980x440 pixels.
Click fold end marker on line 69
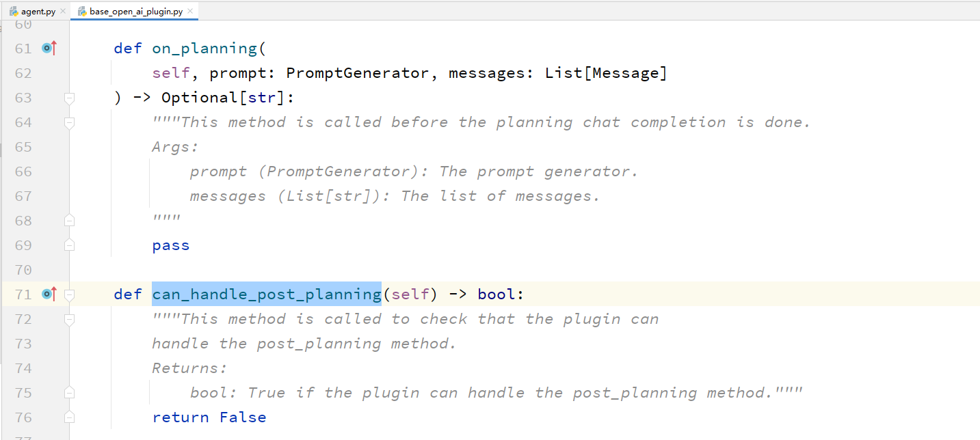[69, 245]
